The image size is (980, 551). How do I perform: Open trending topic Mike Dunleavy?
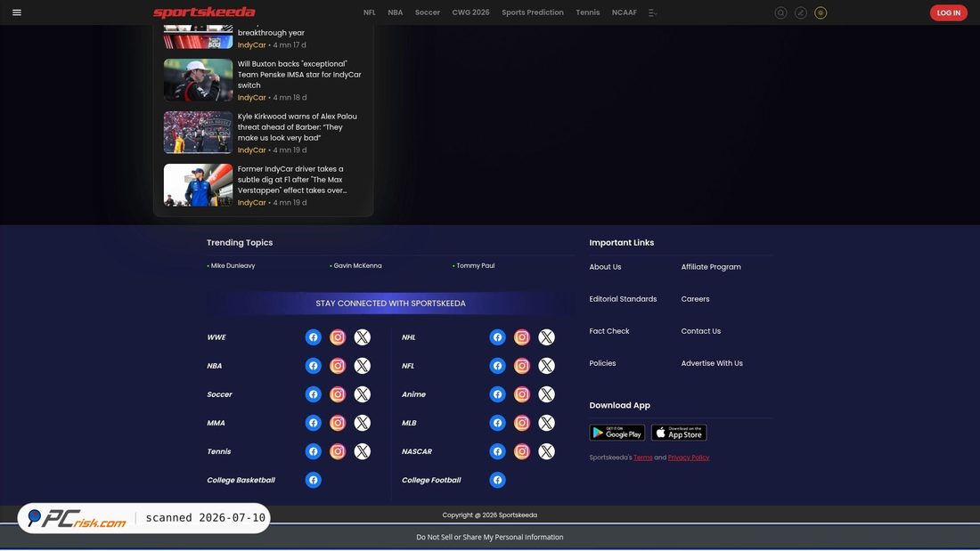tap(233, 265)
